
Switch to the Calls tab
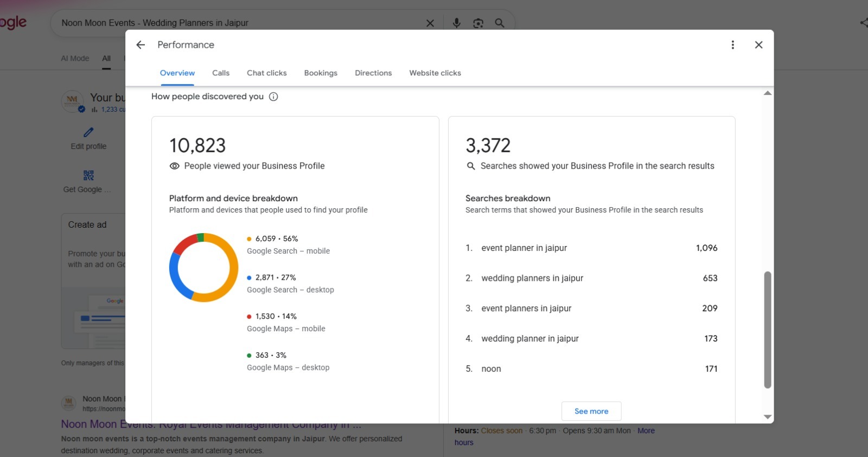click(221, 73)
